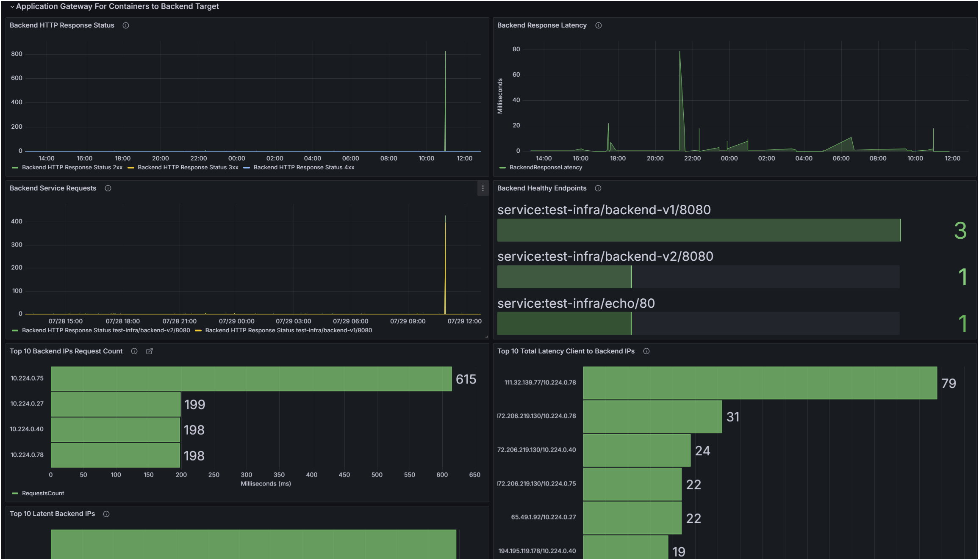The width and height of the screenshot is (979, 560).
Task: Click the Backend Healthy Endpoints panel title
Action: point(541,188)
